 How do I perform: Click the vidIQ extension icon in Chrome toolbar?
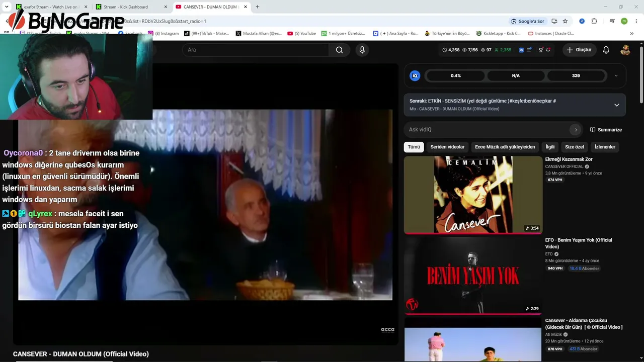582,21
